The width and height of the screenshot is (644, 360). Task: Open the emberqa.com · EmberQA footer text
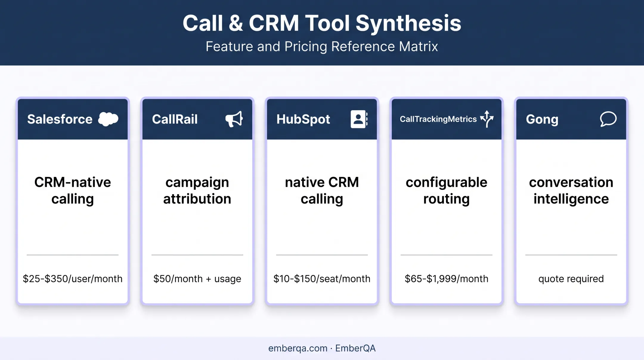[322, 348]
